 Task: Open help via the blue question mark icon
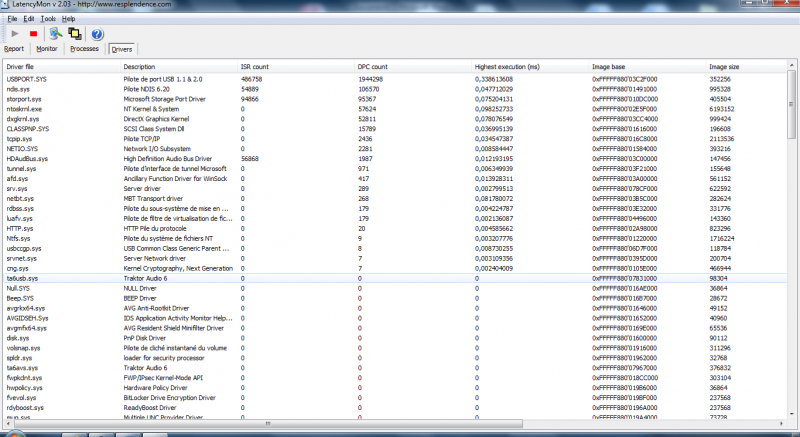click(x=97, y=34)
